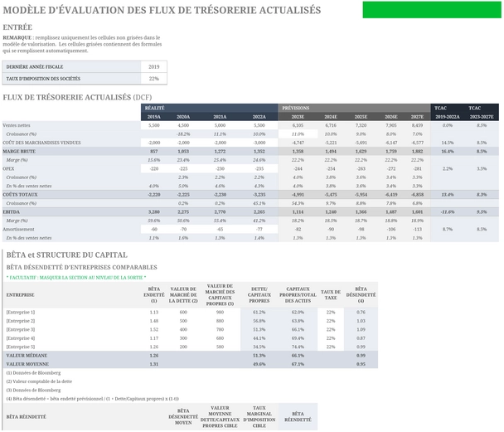504x432 pixels.
Task: Click the PRÉVISIONS header band
Action: click(x=354, y=108)
